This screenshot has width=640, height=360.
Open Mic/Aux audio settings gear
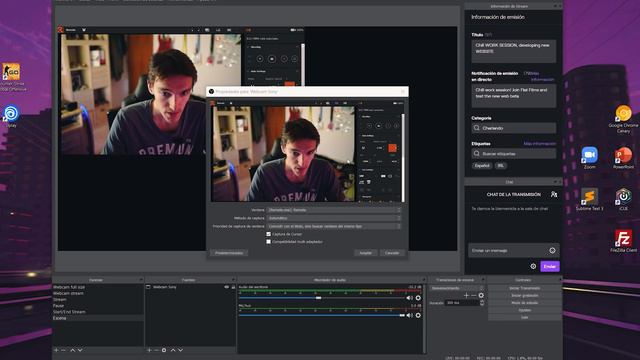point(418,316)
